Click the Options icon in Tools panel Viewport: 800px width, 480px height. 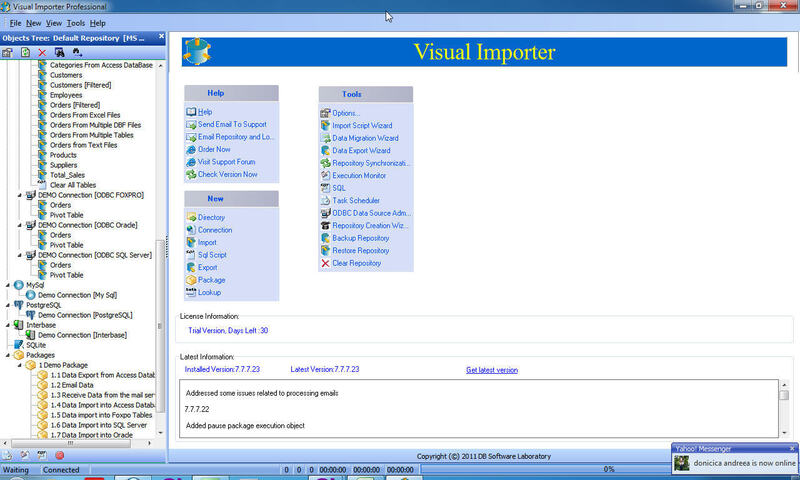pos(325,113)
